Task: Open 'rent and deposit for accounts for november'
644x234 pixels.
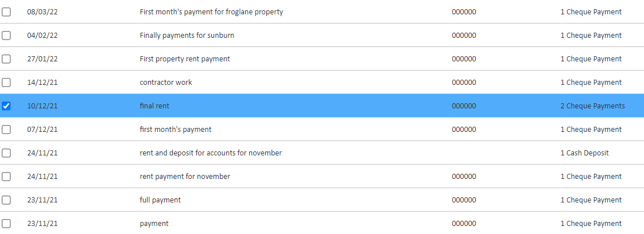Action: pos(211,153)
